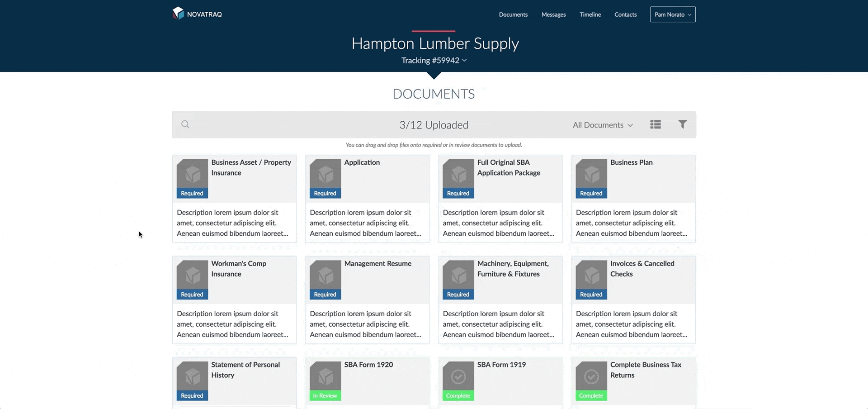Viewport: 868px width, 409px height.
Task: Click description of Business Asset / Property Insurance
Action: pos(232,223)
